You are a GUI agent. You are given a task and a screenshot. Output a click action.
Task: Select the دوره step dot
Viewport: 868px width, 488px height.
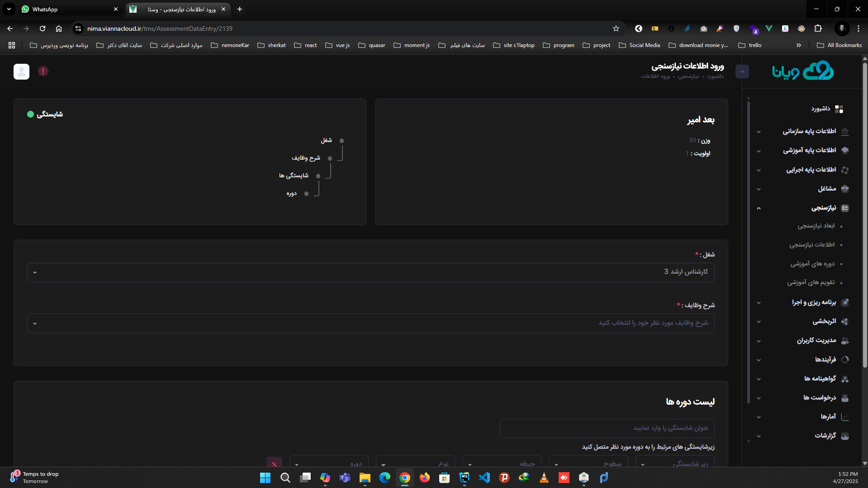(306, 194)
